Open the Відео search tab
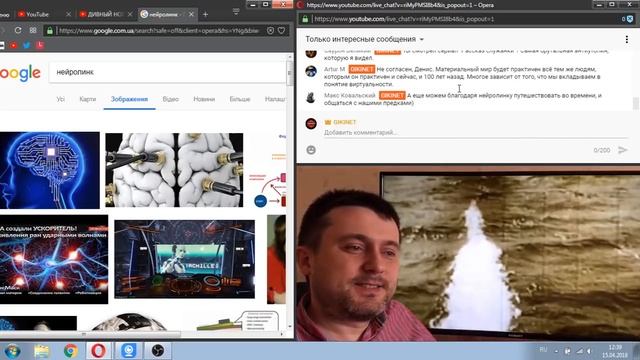Viewport: 640px width, 360px height. [171, 99]
